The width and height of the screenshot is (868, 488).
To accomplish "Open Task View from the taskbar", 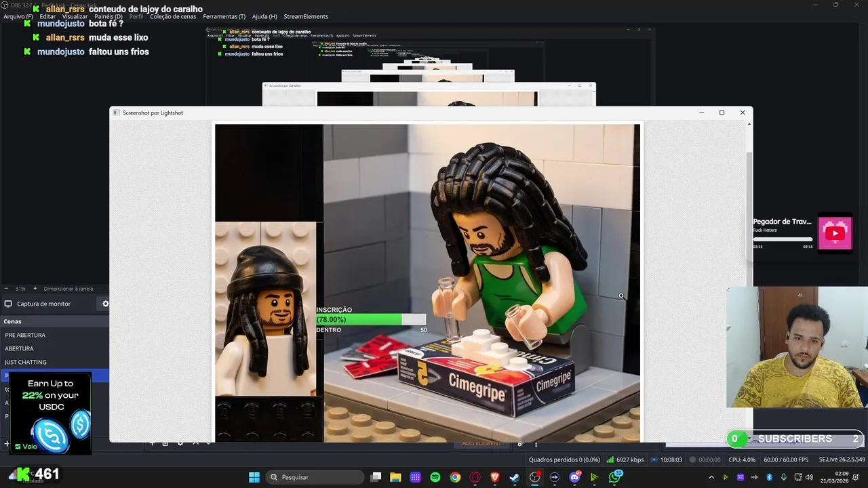I will click(376, 477).
